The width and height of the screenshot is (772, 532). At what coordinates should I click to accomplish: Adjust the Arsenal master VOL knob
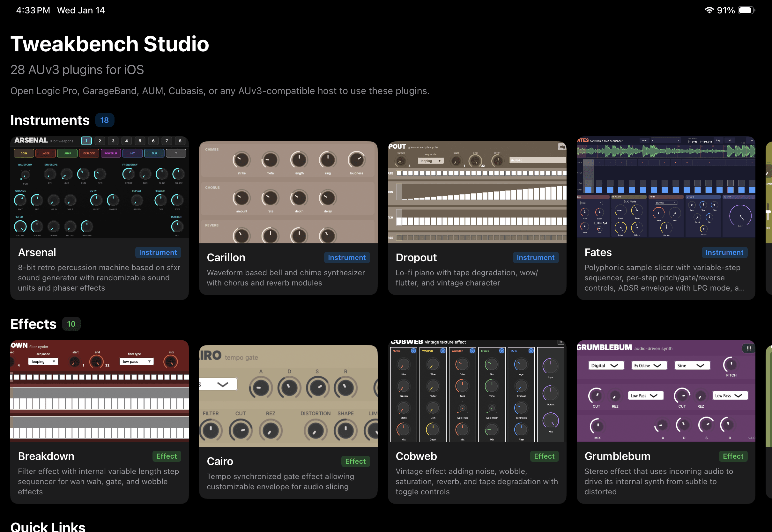coord(177,227)
